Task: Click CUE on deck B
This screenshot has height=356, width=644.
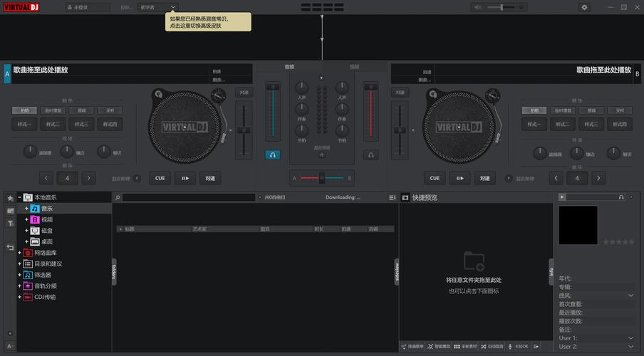Action: pos(435,178)
